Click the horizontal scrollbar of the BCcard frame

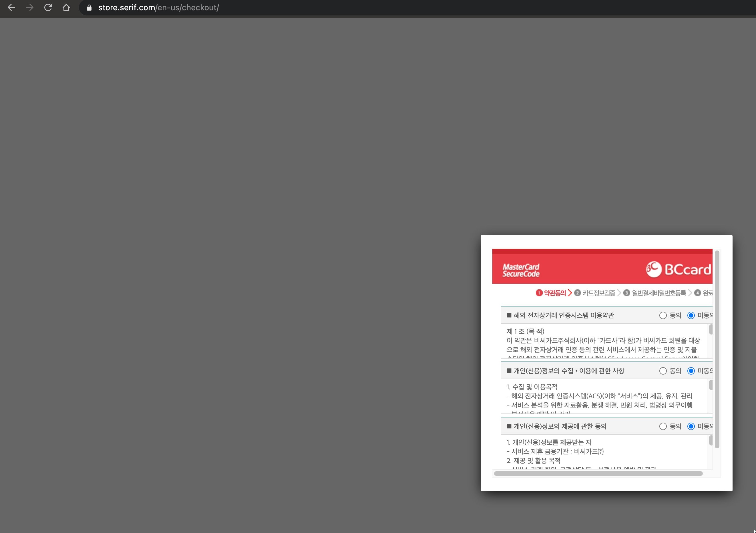(x=598, y=474)
